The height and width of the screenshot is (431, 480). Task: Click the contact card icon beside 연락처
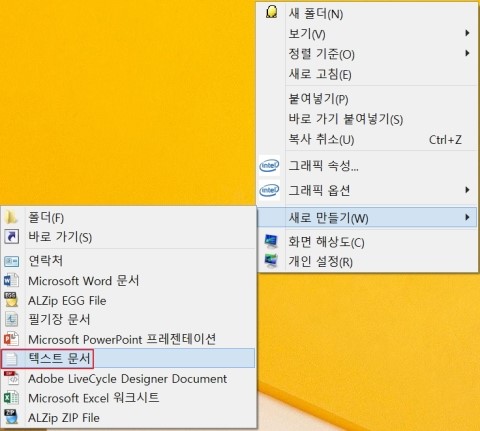point(11,261)
